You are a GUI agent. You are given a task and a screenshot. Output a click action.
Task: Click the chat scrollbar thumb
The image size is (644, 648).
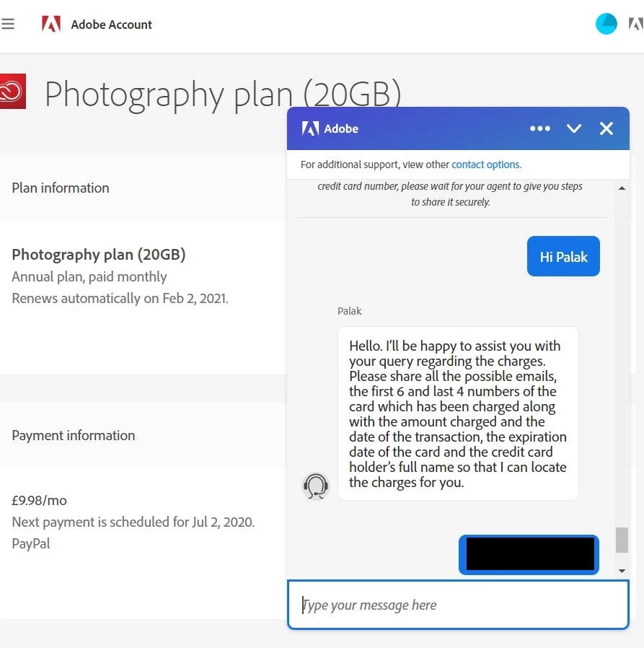tap(622, 540)
